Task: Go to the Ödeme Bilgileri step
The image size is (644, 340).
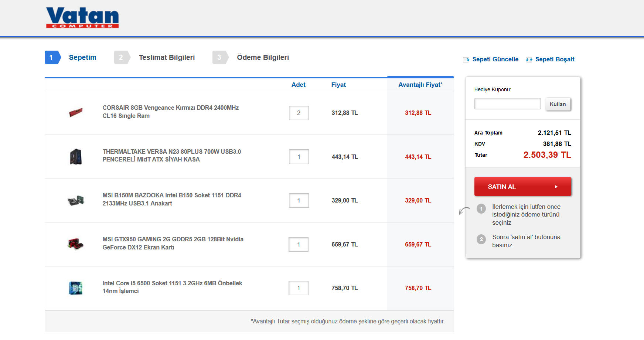Action: tap(263, 57)
